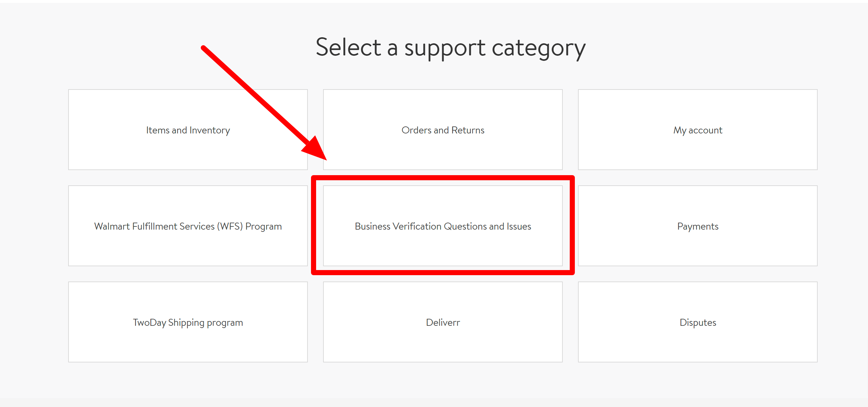Viewport: 868px width, 407px height.
Task: Click the "Payments" text label
Action: pyautogui.click(x=698, y=226)
